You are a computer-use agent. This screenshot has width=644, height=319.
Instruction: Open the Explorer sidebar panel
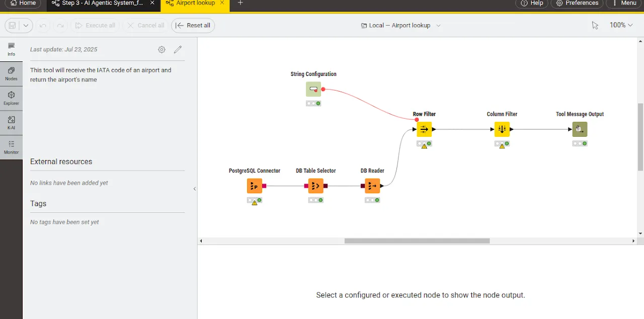click(x=11, y=98)
